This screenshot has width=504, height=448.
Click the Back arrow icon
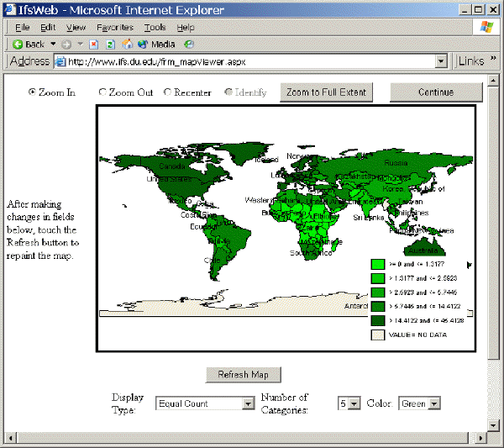click(x=18, y=44)
